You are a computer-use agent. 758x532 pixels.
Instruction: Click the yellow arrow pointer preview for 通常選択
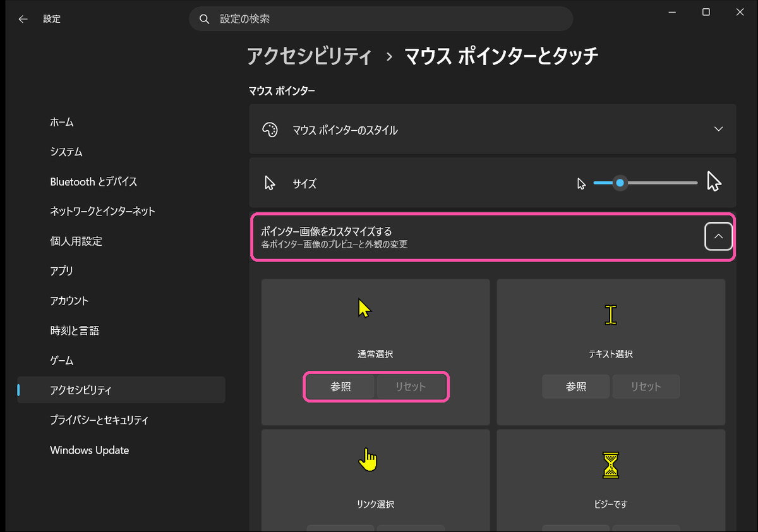click(x=364, y=308)
